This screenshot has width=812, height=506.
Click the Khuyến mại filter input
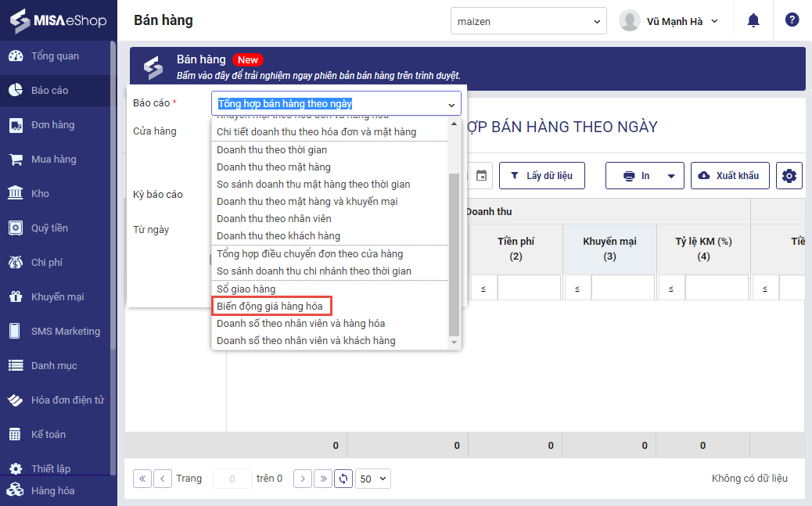(x=623, y=288)
